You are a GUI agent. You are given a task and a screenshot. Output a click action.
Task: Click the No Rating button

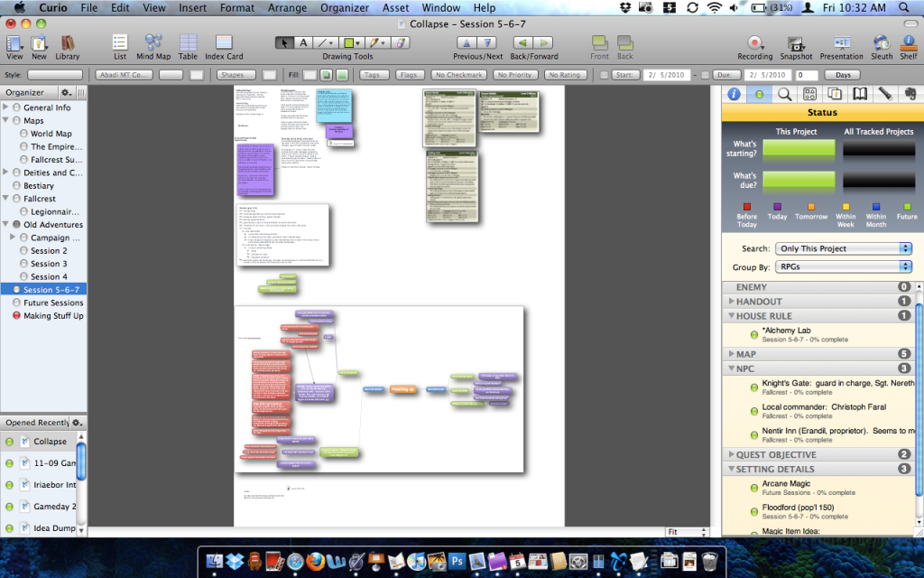tap(565, 75)
